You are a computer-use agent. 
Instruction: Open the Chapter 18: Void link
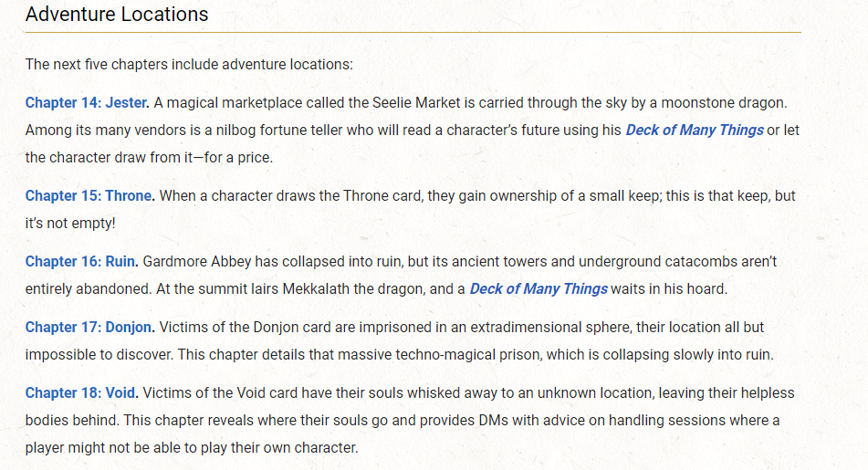coord(81,392)
